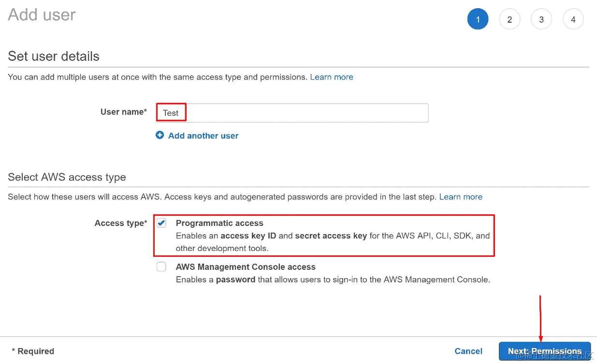The image size is (597, 364).
Task: Jump to step 2 circle indicator
Action: point(510,19)
